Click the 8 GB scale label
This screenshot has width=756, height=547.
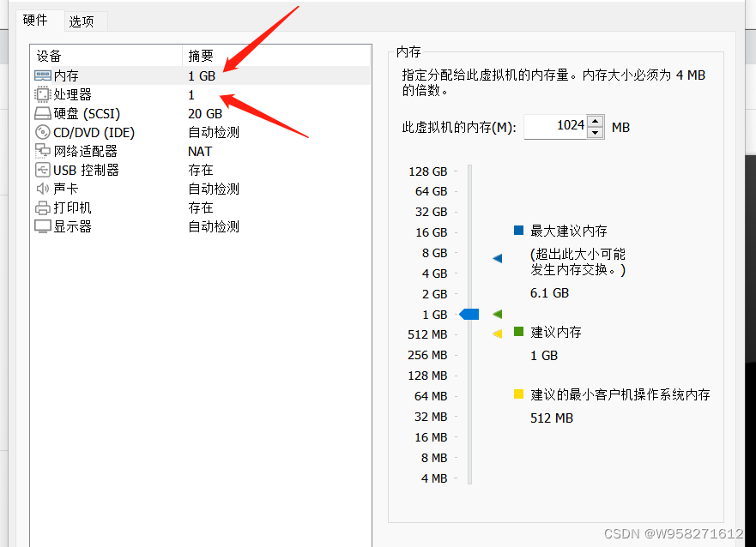click(x=434, y=253)
